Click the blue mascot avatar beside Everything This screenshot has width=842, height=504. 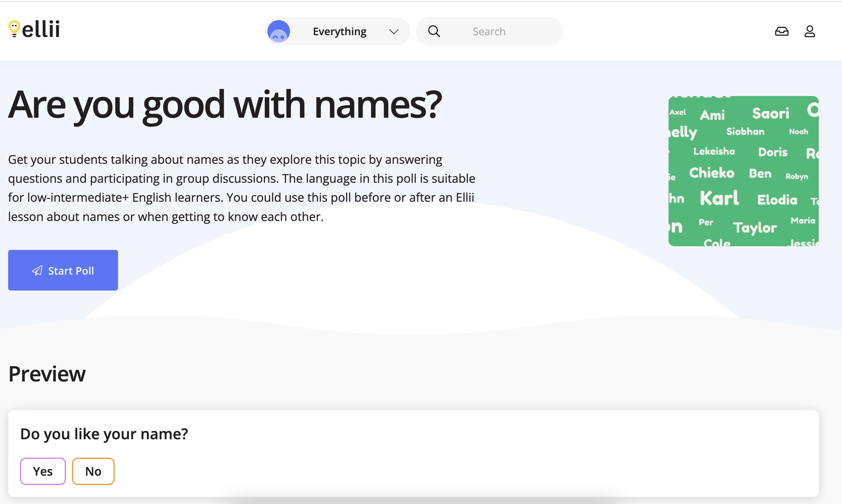279,31
